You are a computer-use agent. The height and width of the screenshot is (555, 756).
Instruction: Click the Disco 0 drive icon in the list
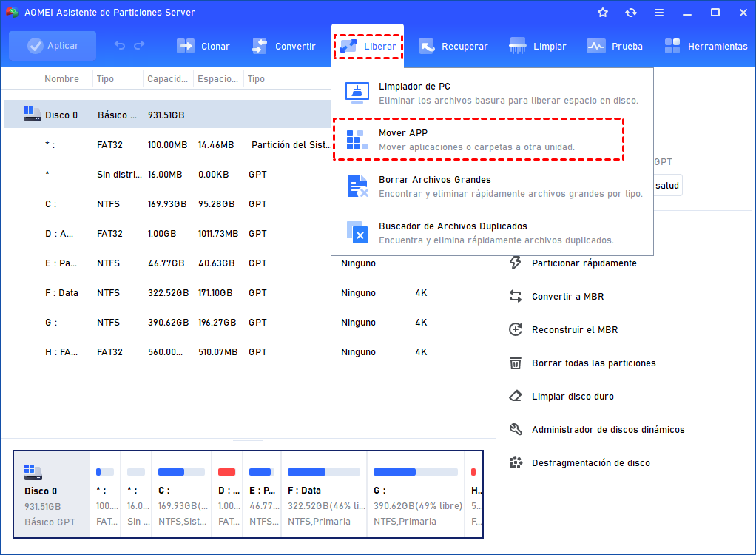click(33, 113)
